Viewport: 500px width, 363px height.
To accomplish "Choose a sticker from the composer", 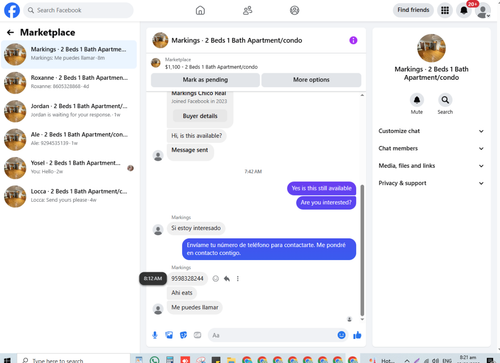I will tap(183, 335).
